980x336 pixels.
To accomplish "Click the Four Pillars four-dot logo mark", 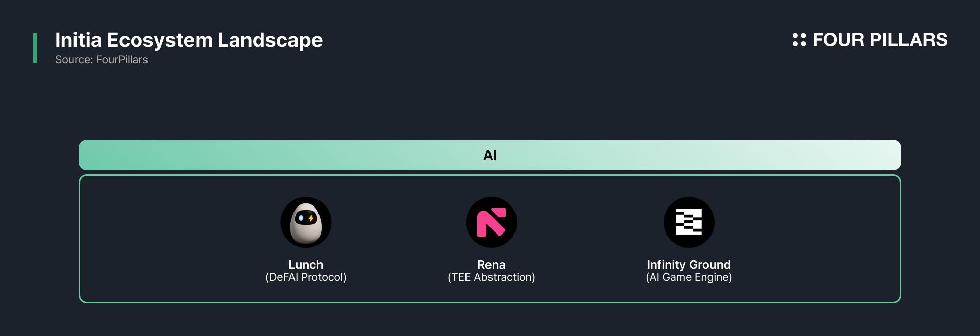I will pos(799,40).
